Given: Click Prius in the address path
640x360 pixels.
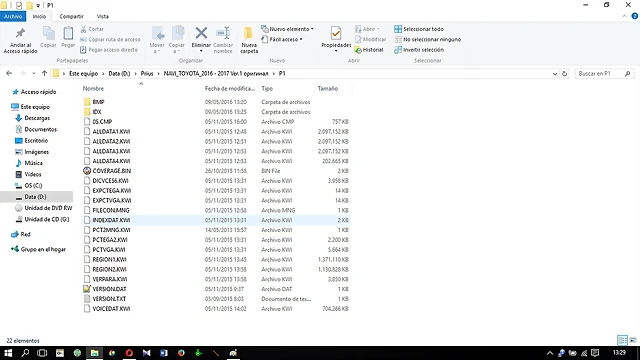Looking at the screenshot, I should click(147, 73).
